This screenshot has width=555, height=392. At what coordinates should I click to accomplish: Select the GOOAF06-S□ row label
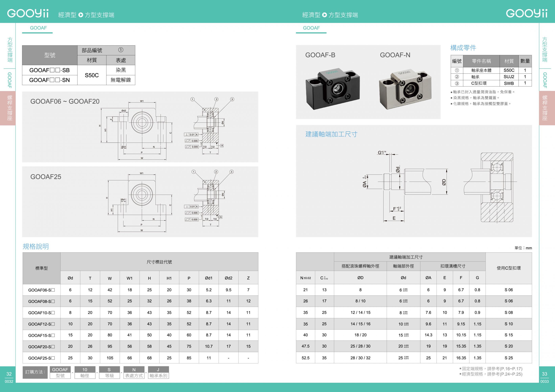pos(42,290)
